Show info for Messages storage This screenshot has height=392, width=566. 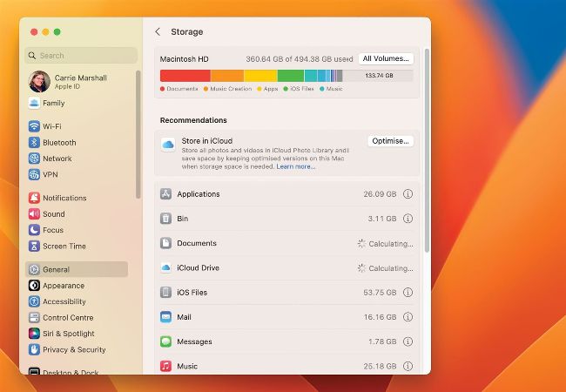tap(408, 341)
